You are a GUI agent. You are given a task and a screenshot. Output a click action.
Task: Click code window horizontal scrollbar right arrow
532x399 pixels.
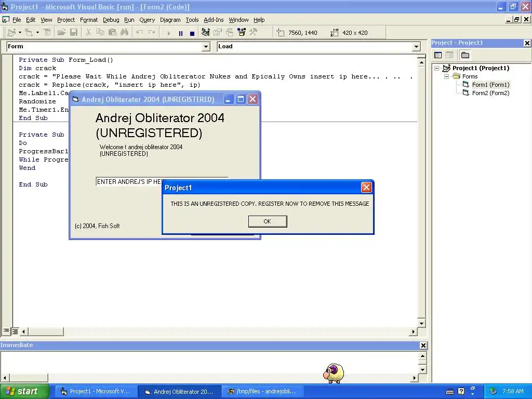tap(413, 331)
